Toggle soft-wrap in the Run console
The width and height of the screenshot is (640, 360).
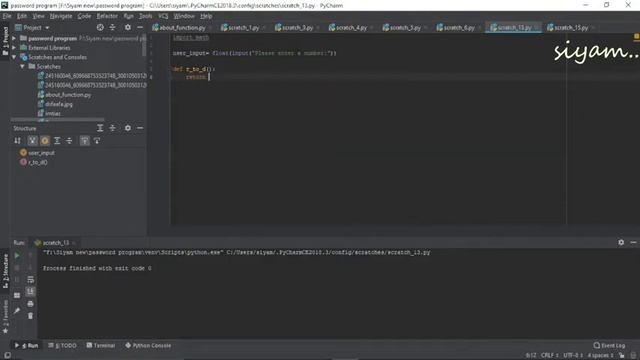coord(30,280)
